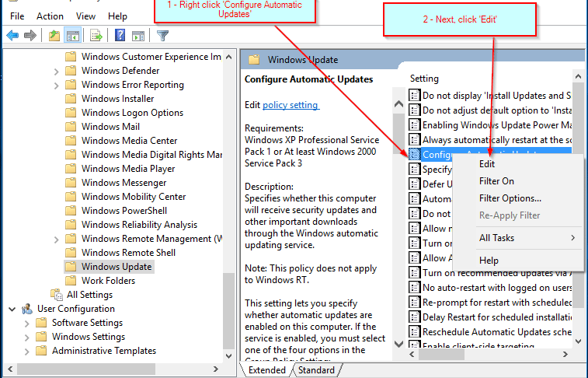
Task: Choose Help from the context menu
Action: click(489, 261)
